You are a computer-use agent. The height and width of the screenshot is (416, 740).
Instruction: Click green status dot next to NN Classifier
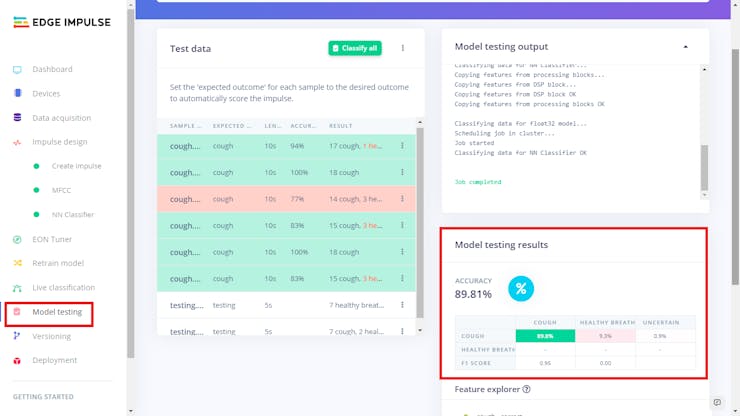click(x=36, y=214)
